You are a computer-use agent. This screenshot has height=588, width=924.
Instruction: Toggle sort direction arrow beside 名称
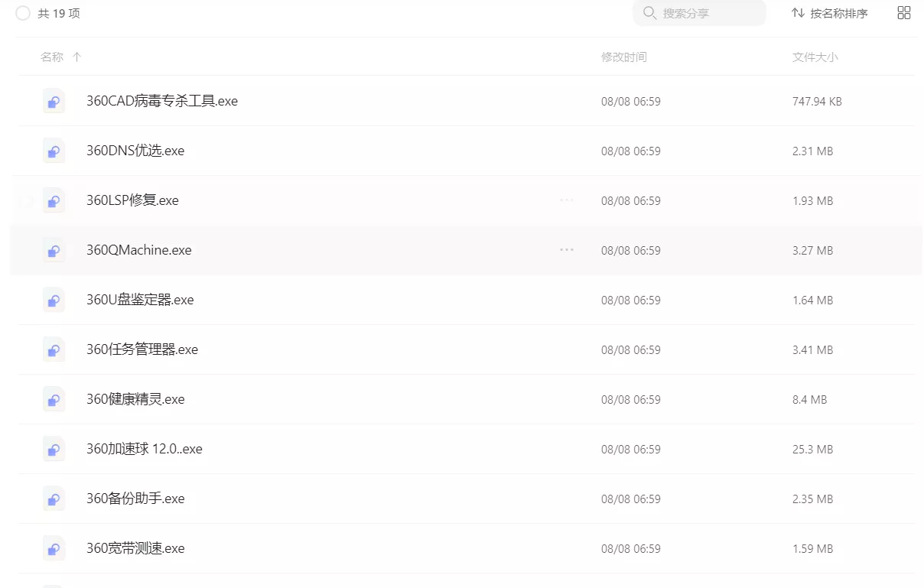76,57
